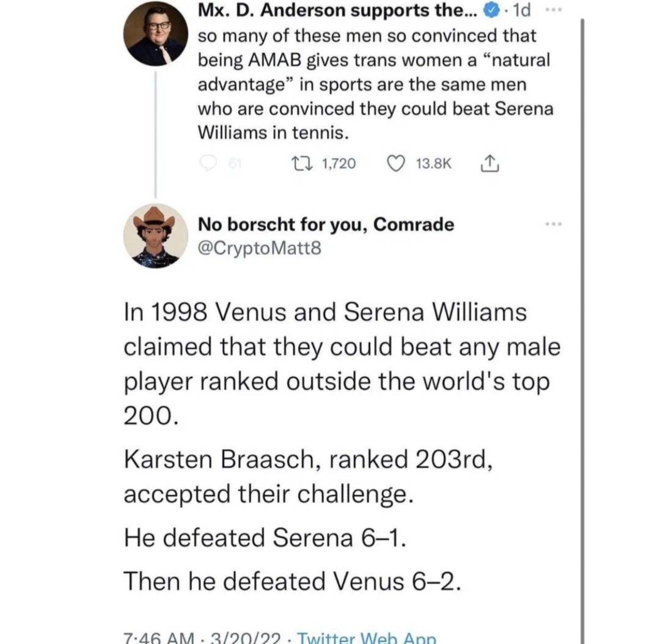Like the tweet with the heart icon

(397, 163)
